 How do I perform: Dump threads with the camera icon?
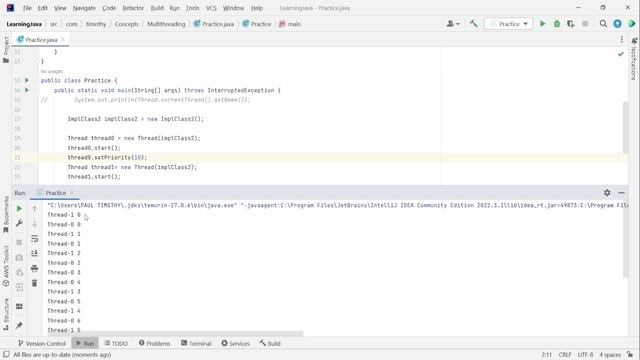click(19, 258)
